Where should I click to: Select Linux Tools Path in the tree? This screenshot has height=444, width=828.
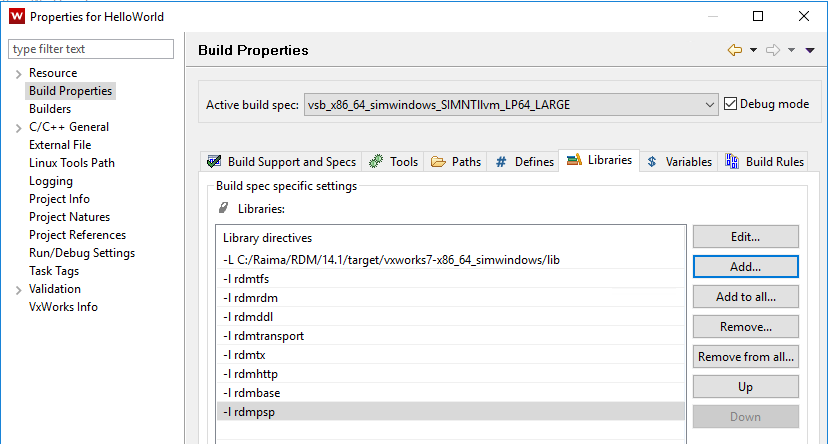pyautogui.click(x=71, y=163)
